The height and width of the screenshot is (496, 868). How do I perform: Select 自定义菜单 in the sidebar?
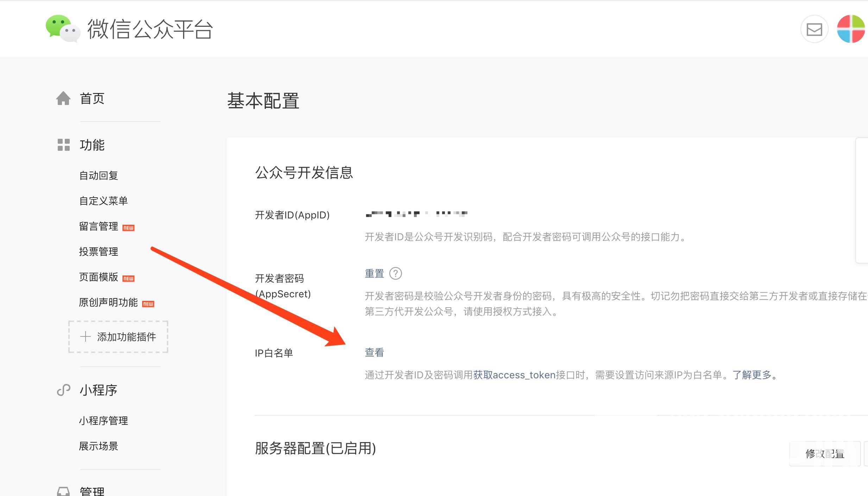(103, 201)
